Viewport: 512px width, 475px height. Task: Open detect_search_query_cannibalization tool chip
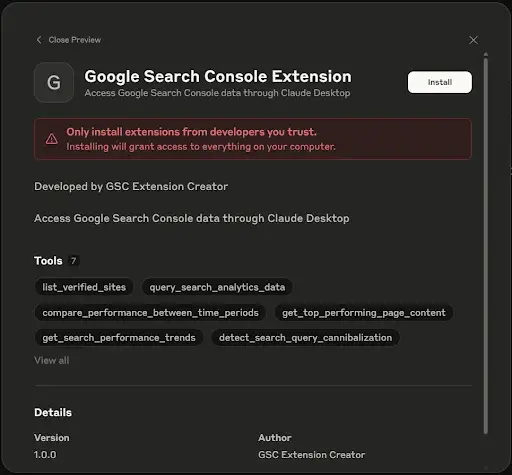(x=305, y=338)
